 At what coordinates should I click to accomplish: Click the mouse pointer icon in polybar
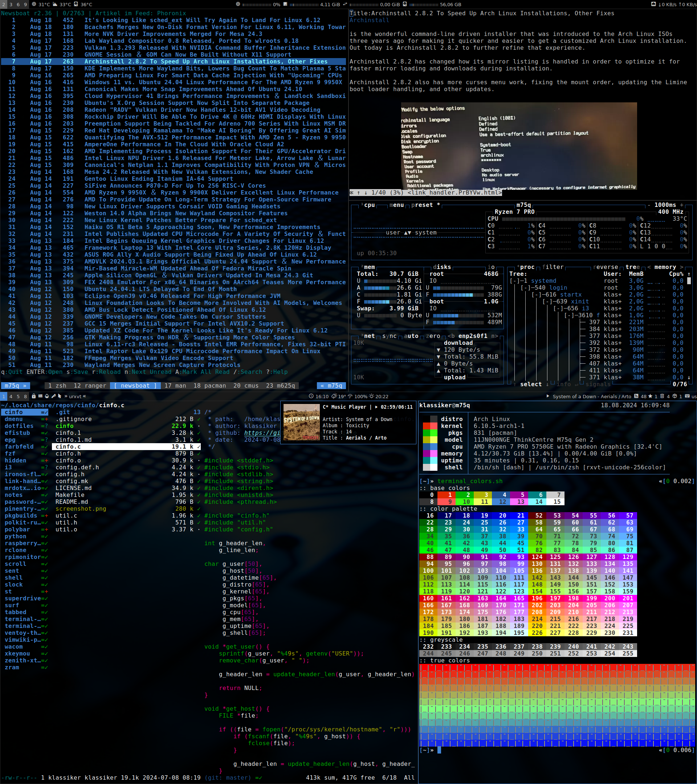coord(60,396)
